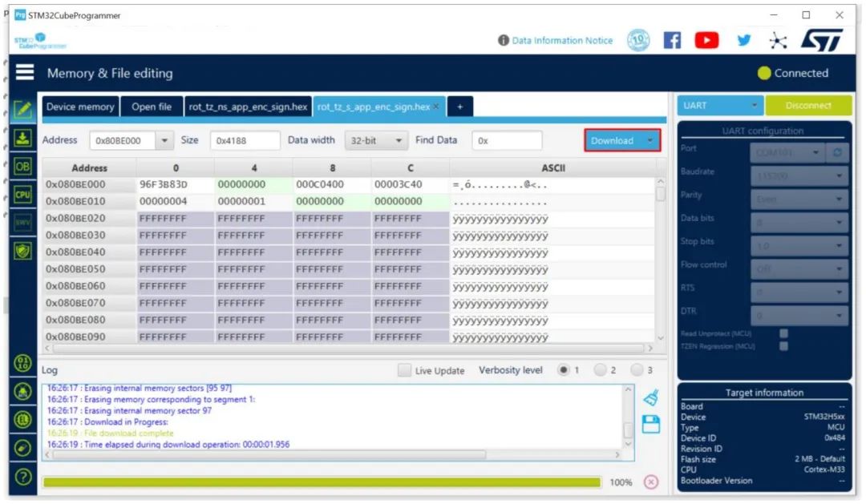
Task: Open the Option Bytes (OB) panel
Action: 22,166
